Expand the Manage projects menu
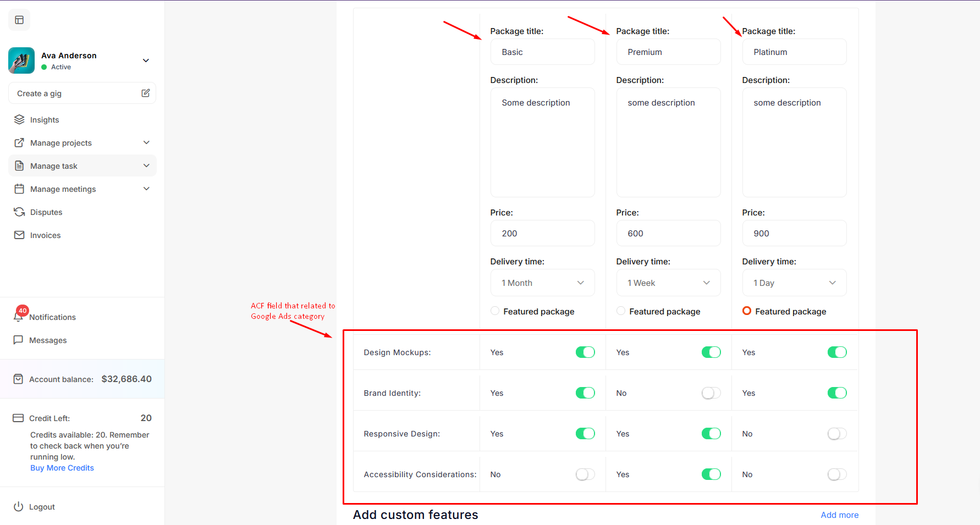Viewport: 980px width, 525px height. (146, 143)
